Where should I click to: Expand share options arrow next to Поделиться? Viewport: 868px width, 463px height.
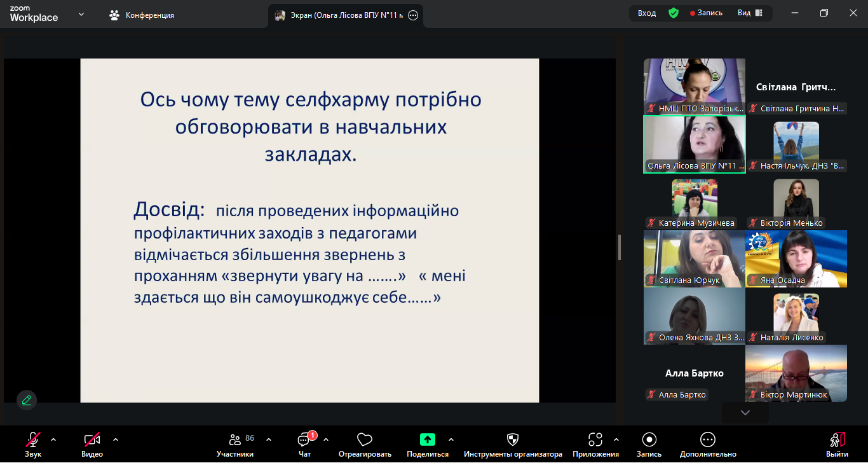(x=451, y=439)
